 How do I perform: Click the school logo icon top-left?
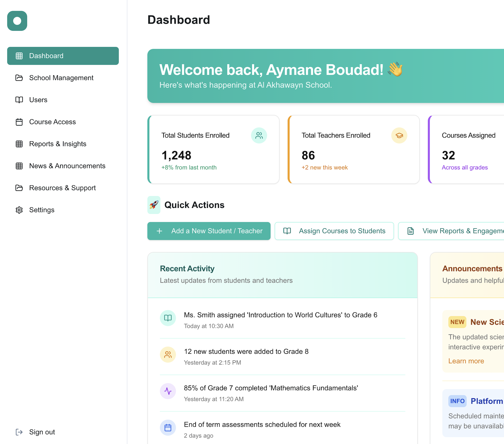tap(17, 21)
